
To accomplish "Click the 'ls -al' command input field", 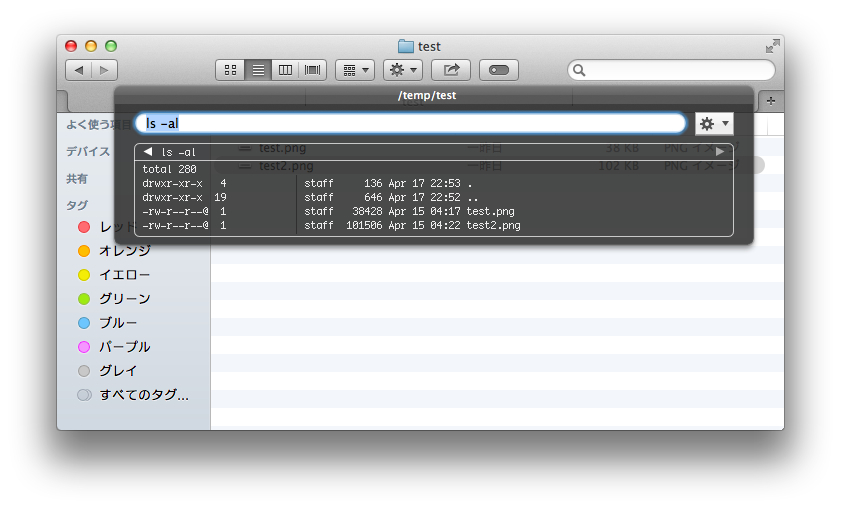I will click(x=411, y=123).
